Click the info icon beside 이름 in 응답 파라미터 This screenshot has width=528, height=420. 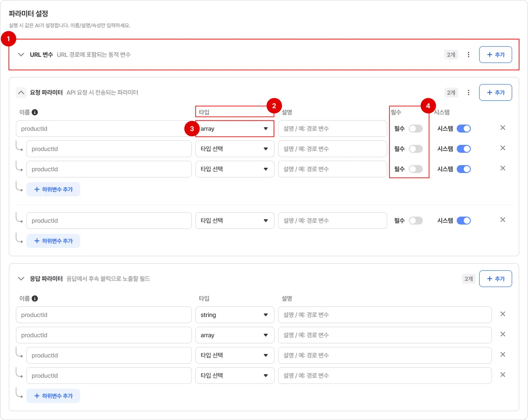35,298
